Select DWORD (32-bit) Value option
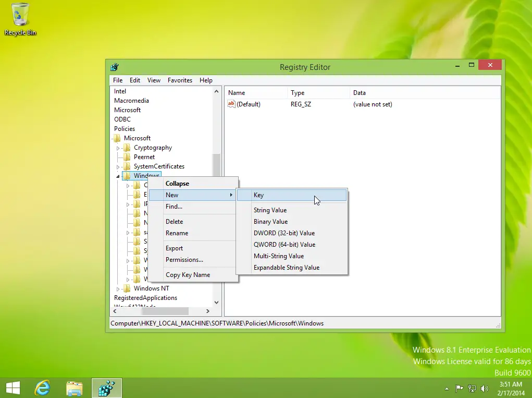This screenshot has width=532, height=398. coord(284,233)
